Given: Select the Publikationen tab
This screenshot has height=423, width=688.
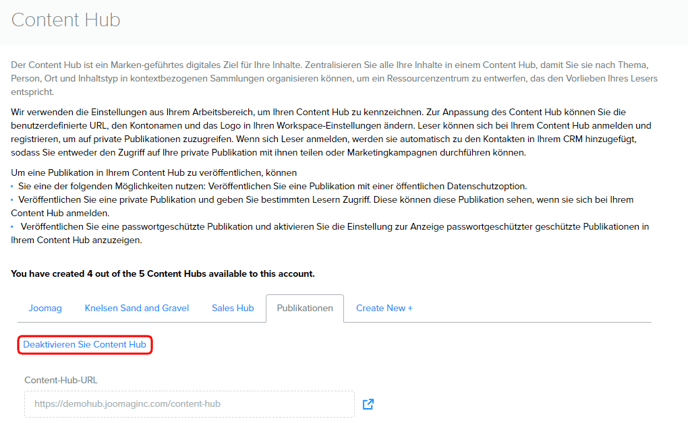Looking at the screenshot, I should click(x=304, y=308).
